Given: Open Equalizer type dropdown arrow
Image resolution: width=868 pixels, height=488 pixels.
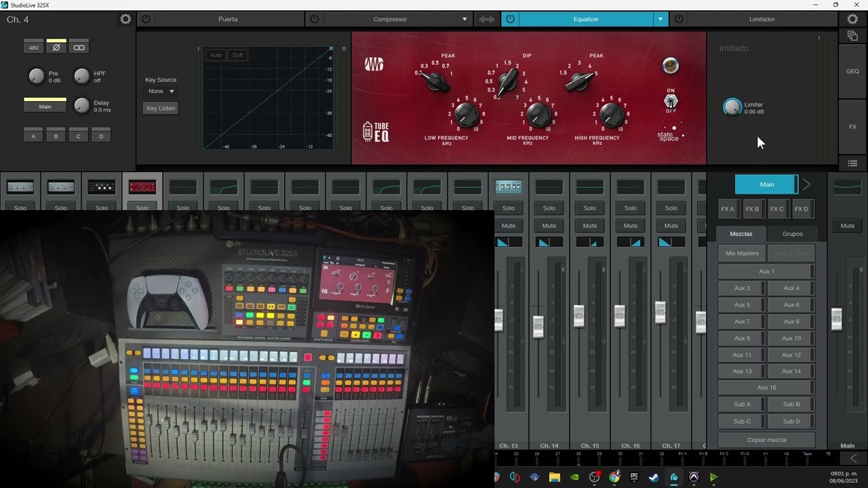Looking at the screenshot, I should tap(660, 20).
